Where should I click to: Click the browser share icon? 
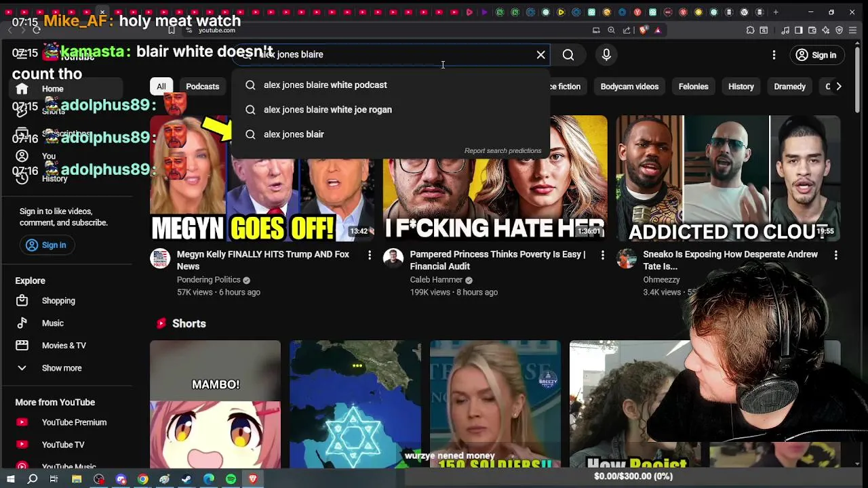pos(627,30)
